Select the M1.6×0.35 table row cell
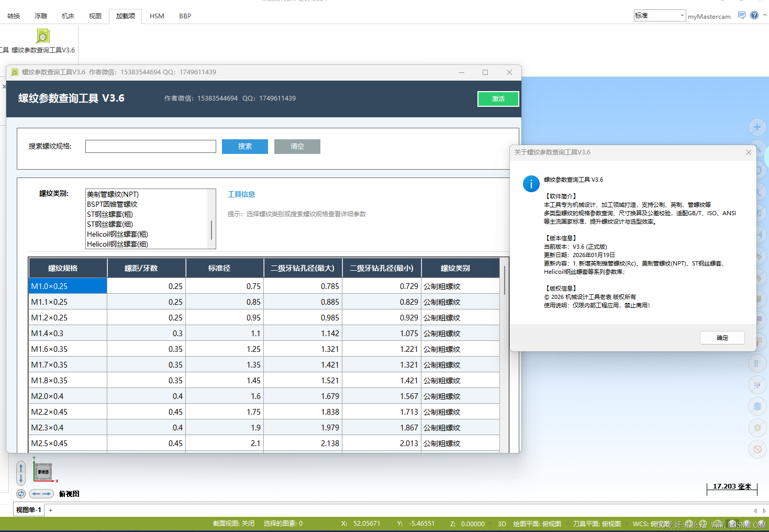 pos(68,349)
